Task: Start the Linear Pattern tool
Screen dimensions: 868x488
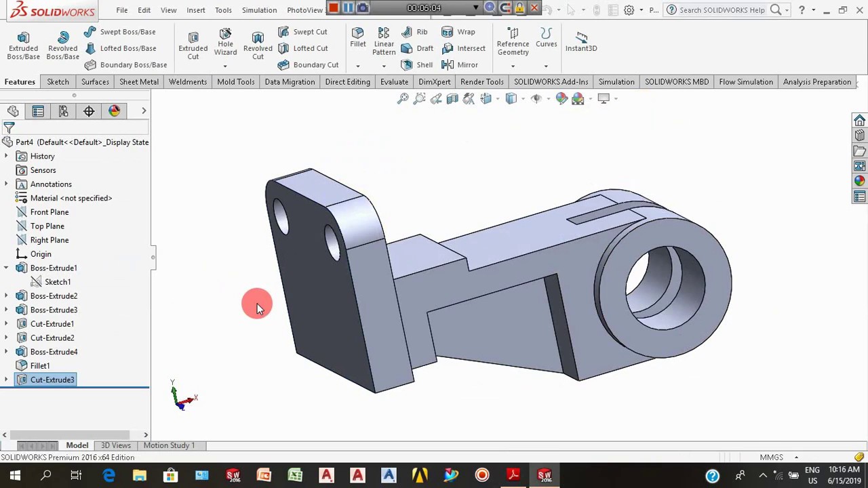Action: [x=384, y=42]
